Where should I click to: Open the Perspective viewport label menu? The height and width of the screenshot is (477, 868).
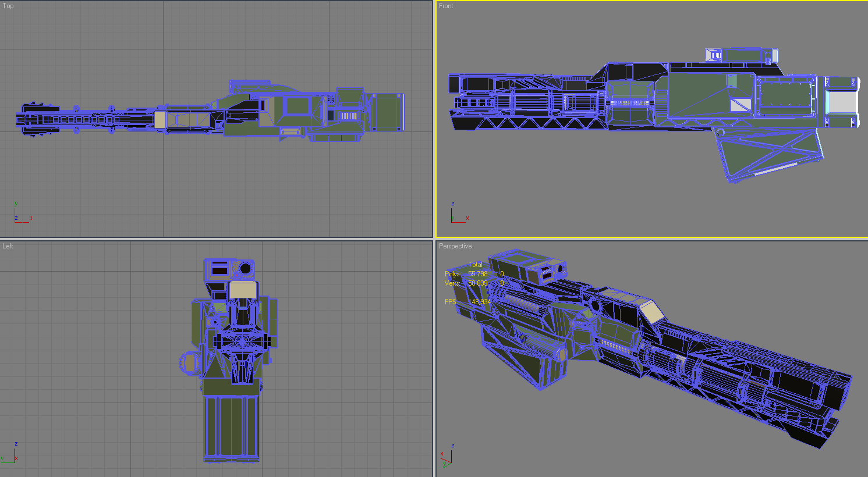pos(455,246)
